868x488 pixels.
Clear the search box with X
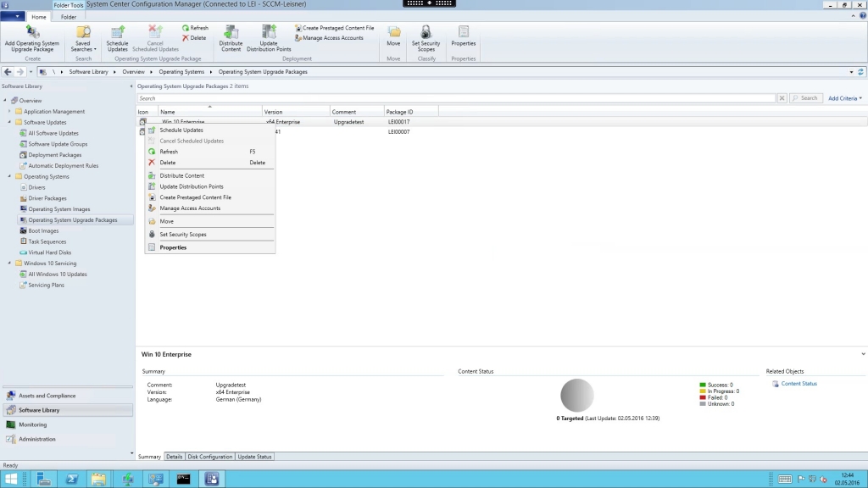[x=782, y=98]
